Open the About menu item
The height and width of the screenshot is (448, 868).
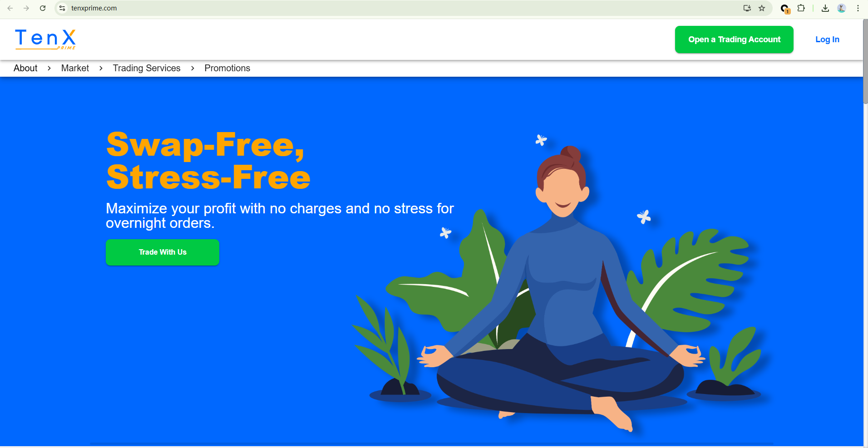[x=25, y=68]
